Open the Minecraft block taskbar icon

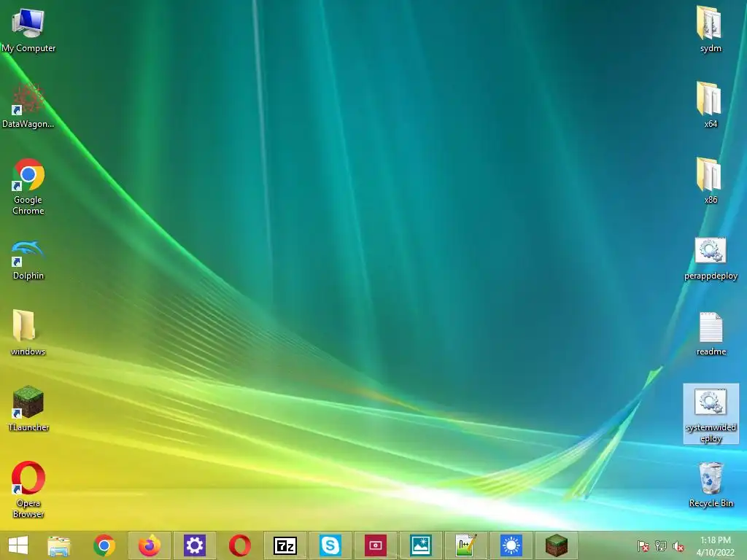[x=557, y=545]
